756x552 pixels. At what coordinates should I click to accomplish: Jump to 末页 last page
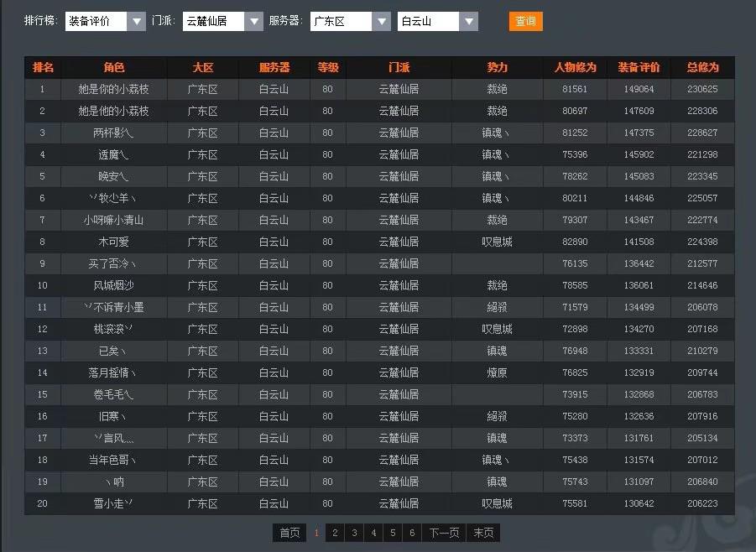pos(483,533)
